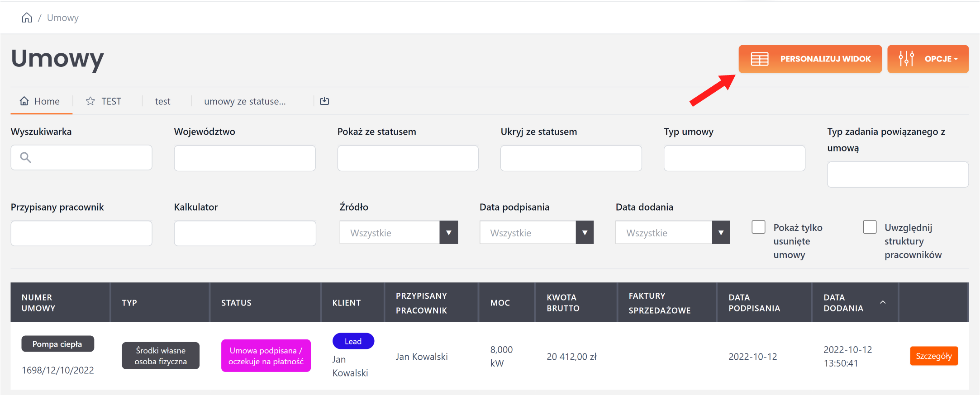Focus the Województwo filter field
The height and width of the screenshot is (395, 980).
pos(245,158)
